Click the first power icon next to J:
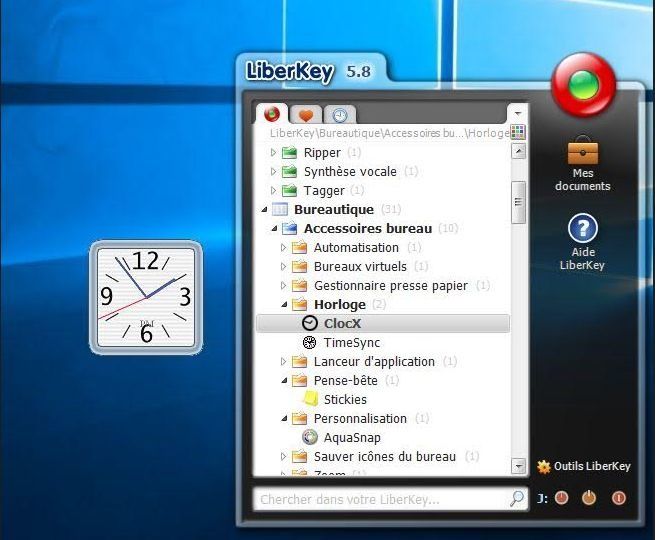 pos(561,498)
